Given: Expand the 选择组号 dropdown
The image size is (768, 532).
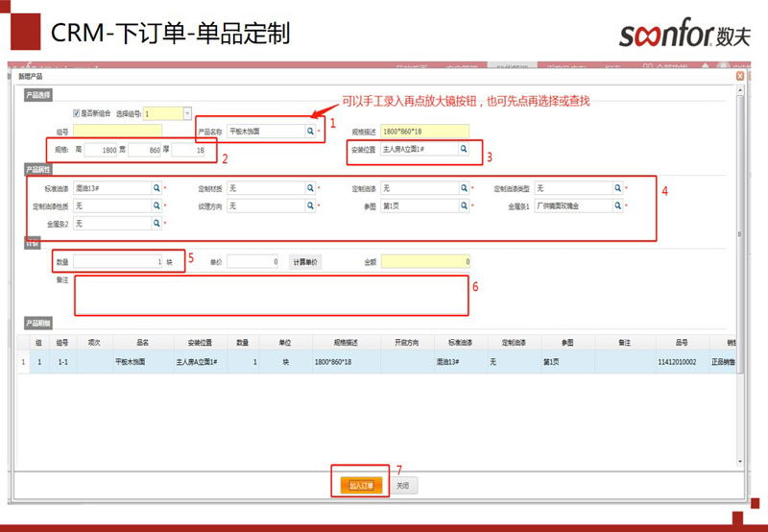Looking at the screenshot, I should click(186, 113).
